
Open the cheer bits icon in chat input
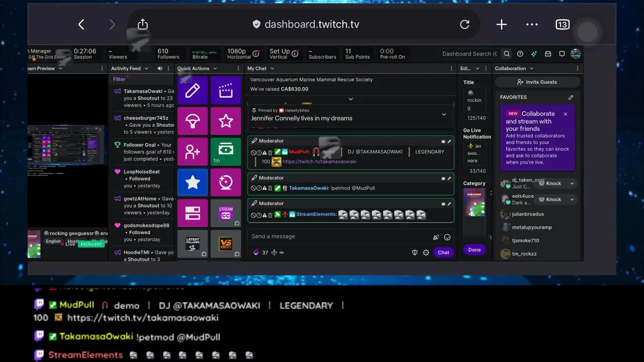[x=436, y=237]
